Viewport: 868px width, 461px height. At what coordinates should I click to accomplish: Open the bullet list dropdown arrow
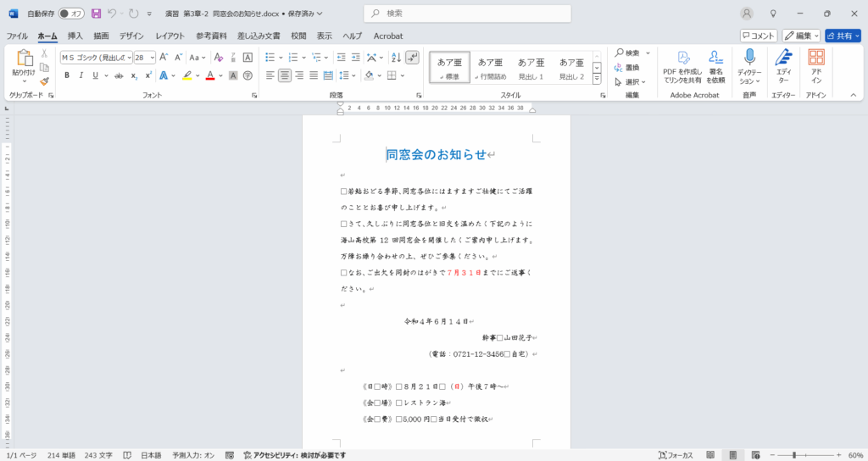coord(281,58)
